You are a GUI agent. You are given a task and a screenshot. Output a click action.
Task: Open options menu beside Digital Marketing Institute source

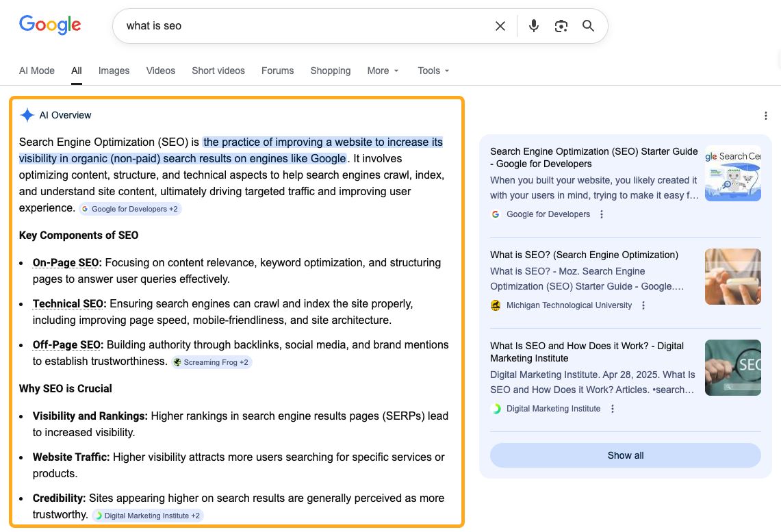pos(613,409)
